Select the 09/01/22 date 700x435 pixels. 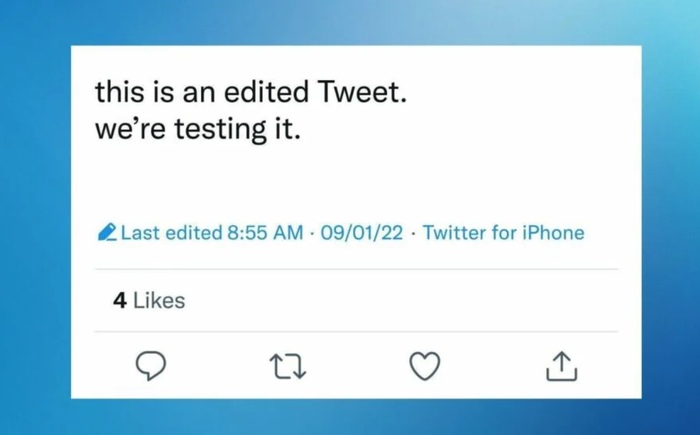point(362,233)
